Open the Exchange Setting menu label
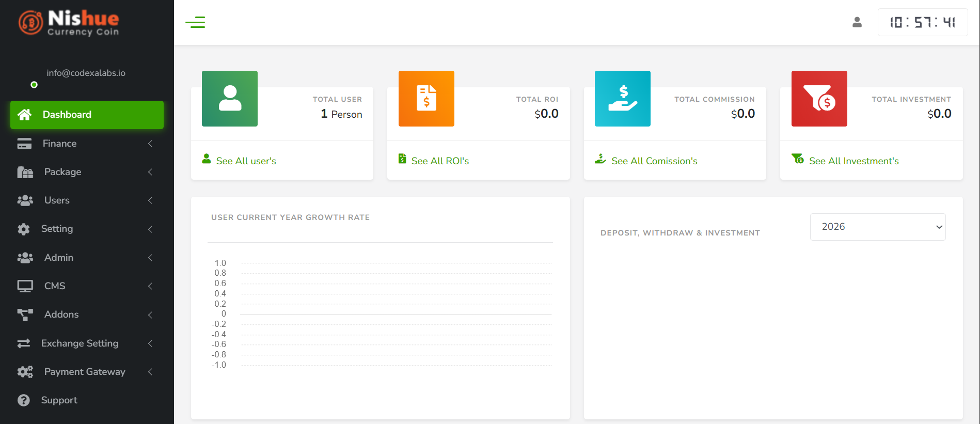The image size is (980, 424). click(80, 343)
